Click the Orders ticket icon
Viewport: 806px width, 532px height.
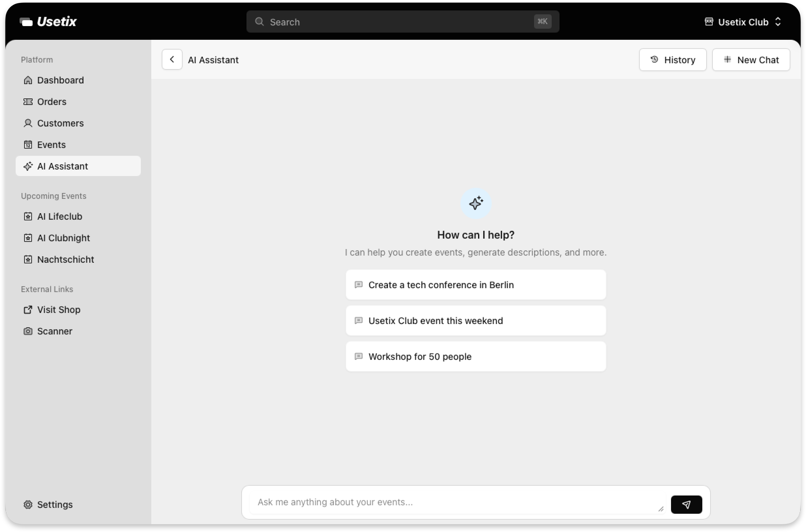point(28,101)
